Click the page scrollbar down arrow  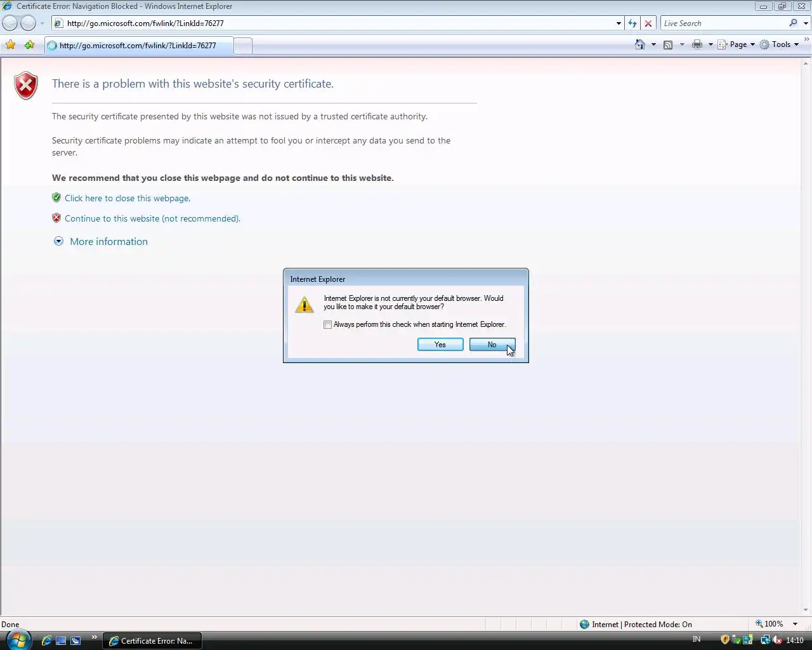click(x=806, y=611)
